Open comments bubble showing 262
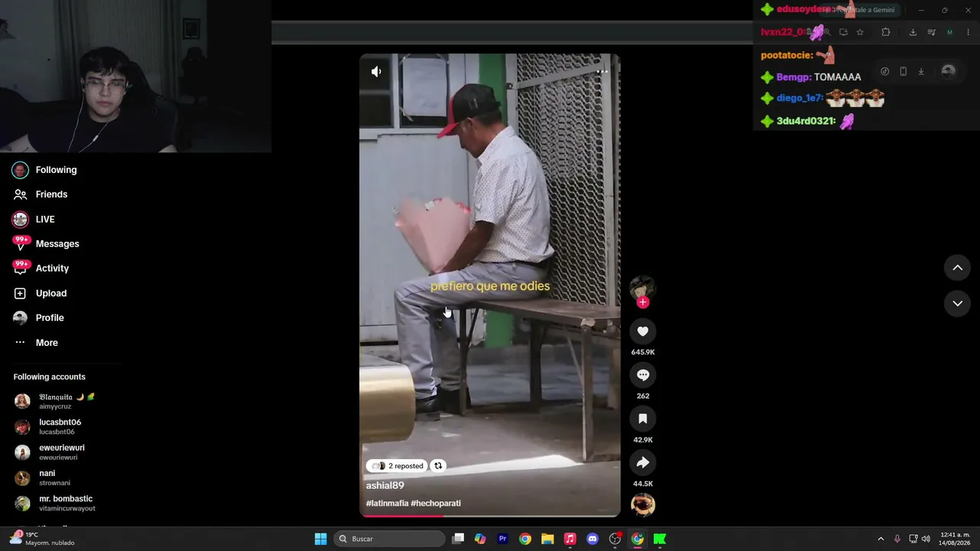980x551 pixels. coord(643,375)
